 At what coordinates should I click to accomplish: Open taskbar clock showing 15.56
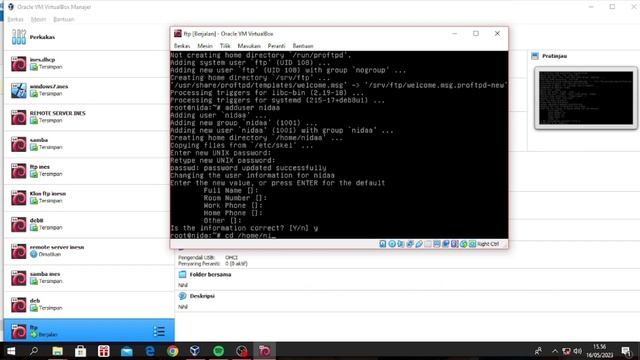600,351
